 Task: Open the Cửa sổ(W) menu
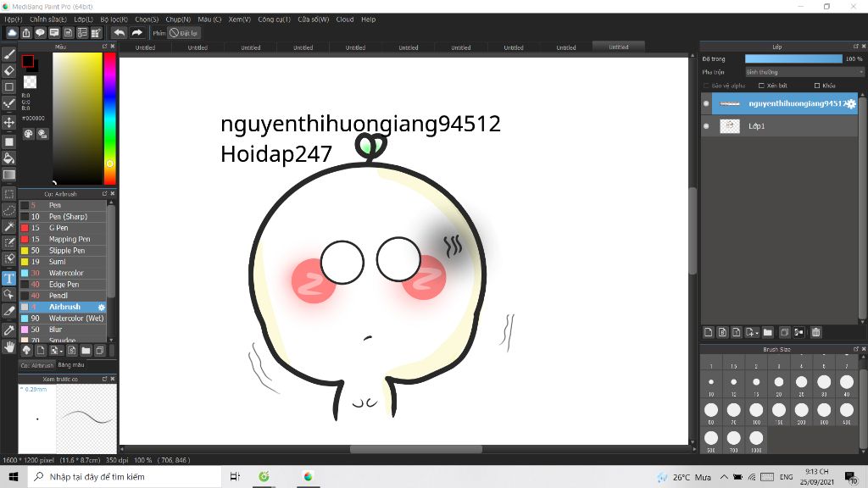314,19
